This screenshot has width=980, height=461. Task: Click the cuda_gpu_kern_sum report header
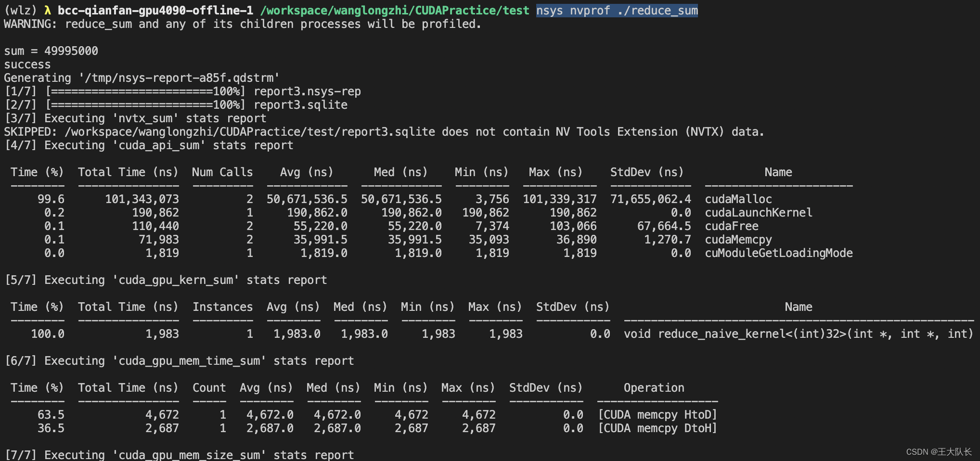(x=183, y=280)
